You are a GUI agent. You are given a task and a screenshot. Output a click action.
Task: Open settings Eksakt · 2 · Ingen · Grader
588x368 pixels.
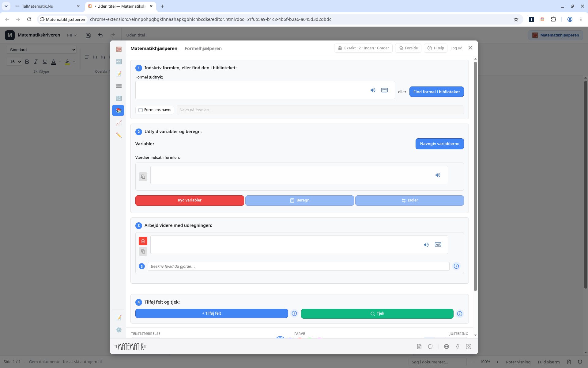[x=363, y=48]
